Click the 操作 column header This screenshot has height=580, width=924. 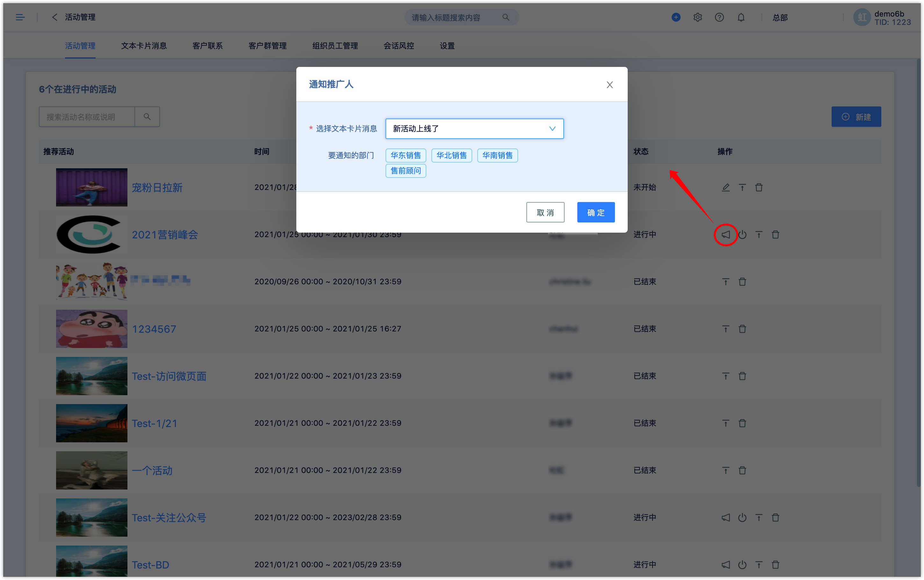point(725,151)
